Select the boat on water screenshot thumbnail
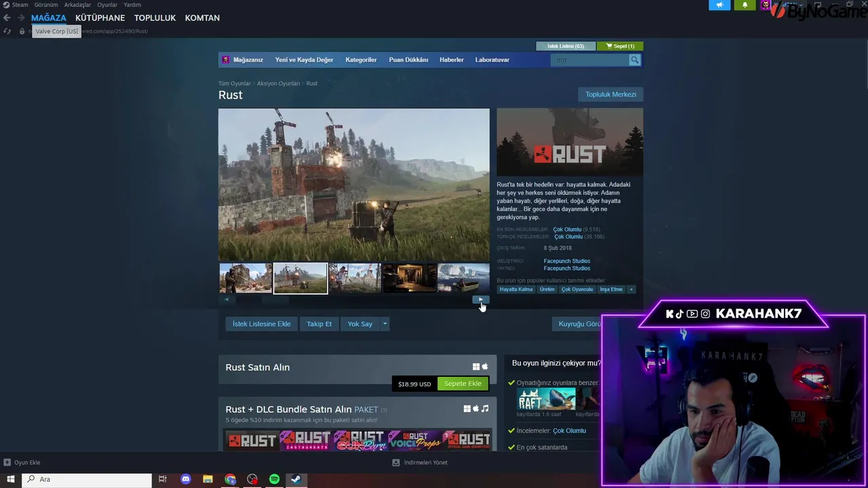This screenshot has width=868, height=488. [x=463, y=279]
